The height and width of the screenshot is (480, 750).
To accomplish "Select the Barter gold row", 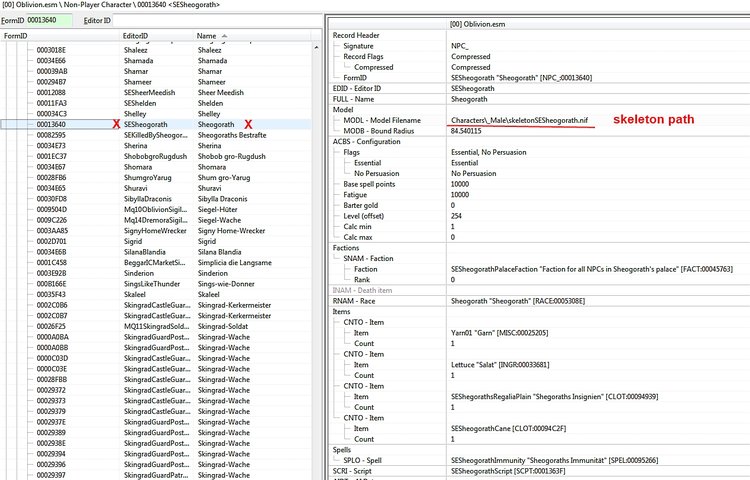I will tap(539, 205).
